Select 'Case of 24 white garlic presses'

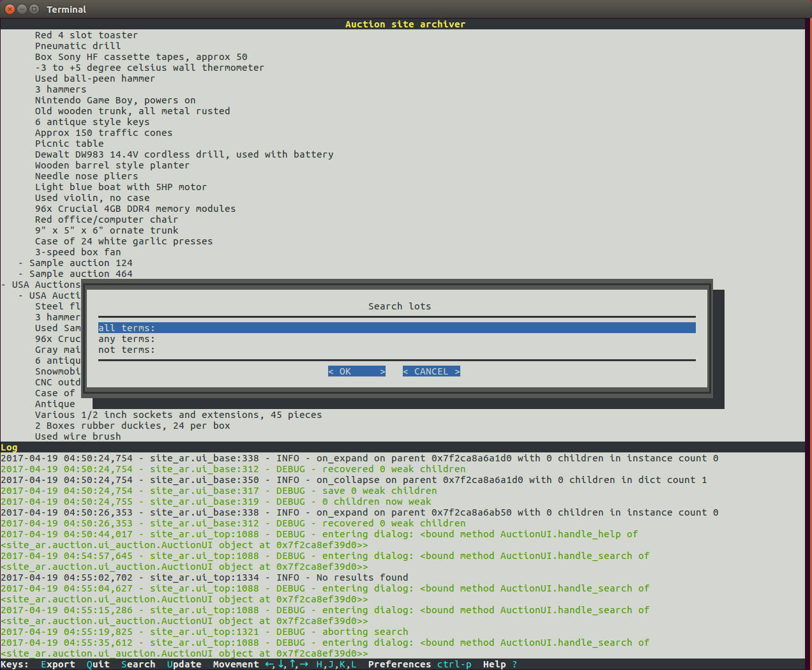(124, 241)
